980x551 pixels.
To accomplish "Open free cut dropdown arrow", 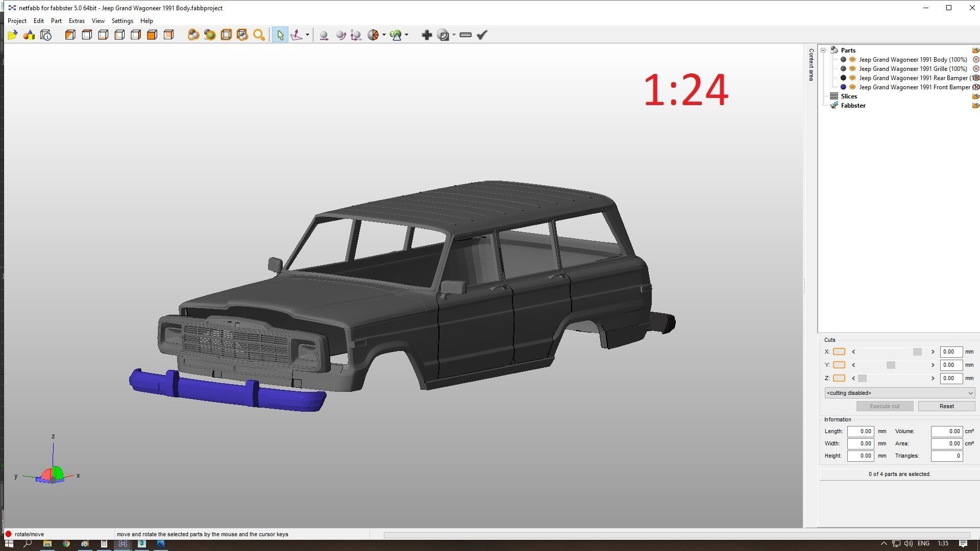I will tap(384, 35).
